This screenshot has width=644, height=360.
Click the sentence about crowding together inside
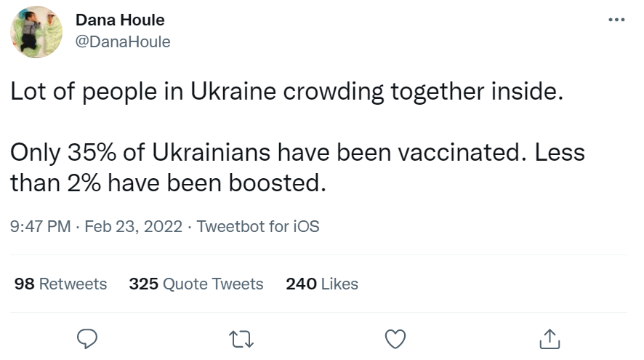tap(286, 93)
